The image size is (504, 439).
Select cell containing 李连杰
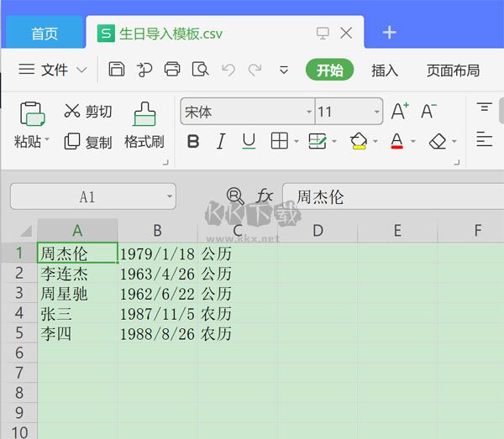77,274
